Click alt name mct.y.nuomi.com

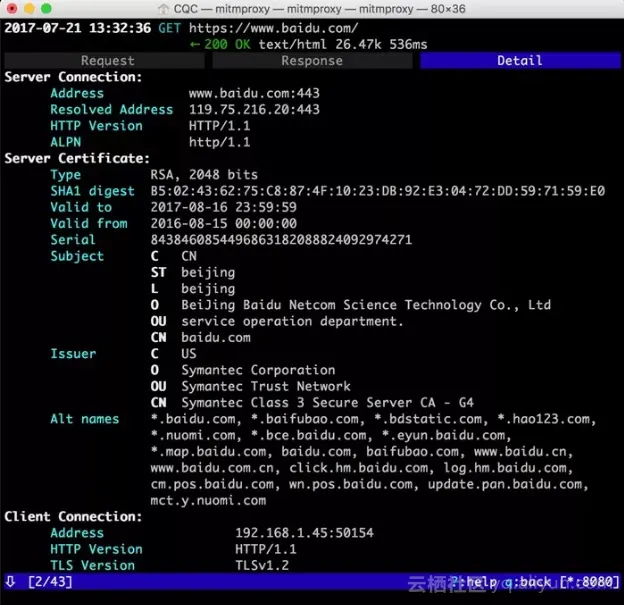pyautogui.click(x=208, y=501)
